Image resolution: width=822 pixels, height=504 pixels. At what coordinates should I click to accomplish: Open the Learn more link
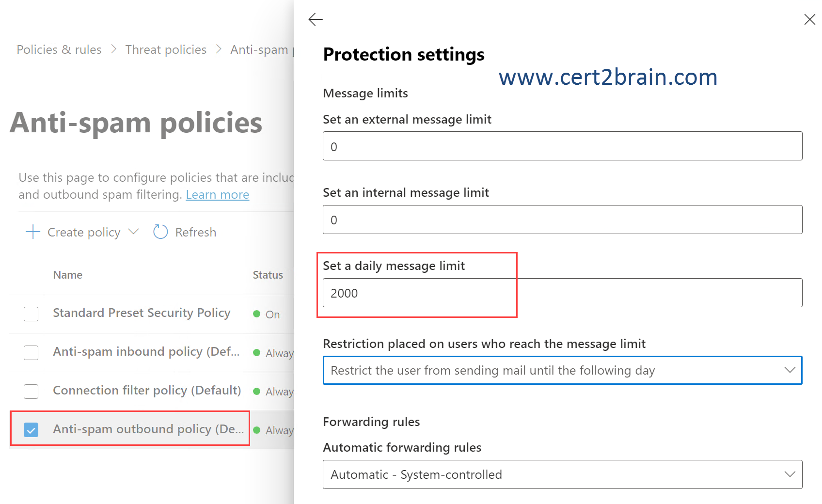click(217, 194)
